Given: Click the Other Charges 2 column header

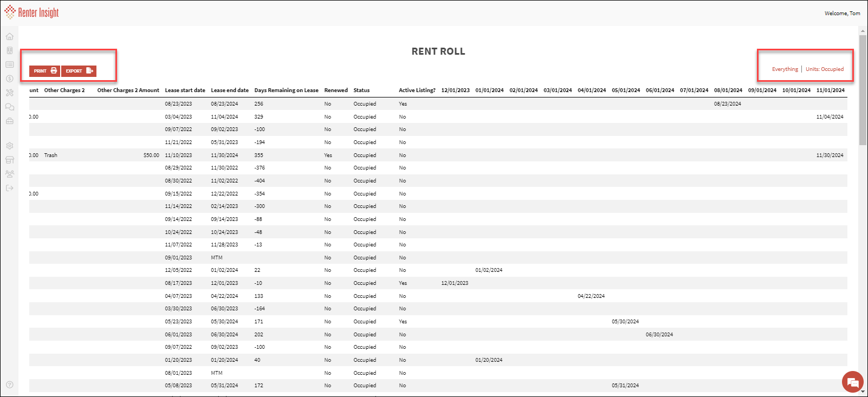Looking at the screenshot, I should tap(64, 90).
